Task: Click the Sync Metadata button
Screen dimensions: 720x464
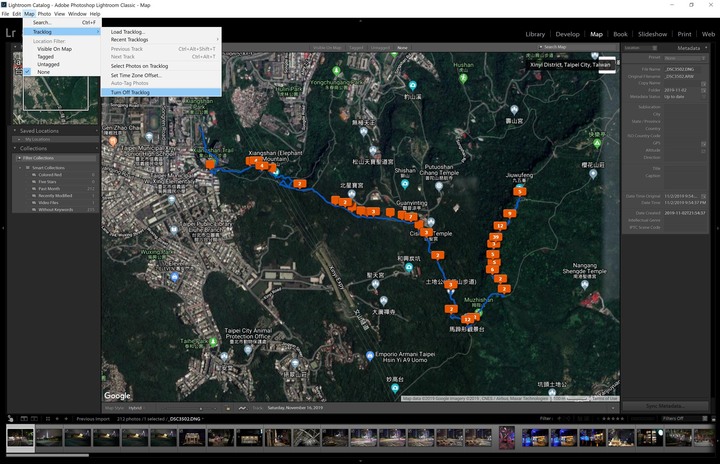Action: [664, 406]
